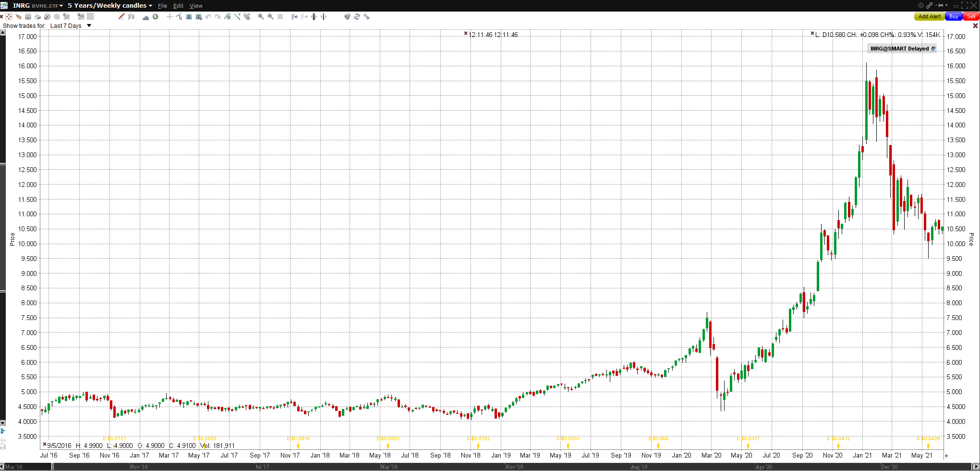The image size is (980, 471).
Task: Select the bar chart type icon
Action: pos(131,16)
